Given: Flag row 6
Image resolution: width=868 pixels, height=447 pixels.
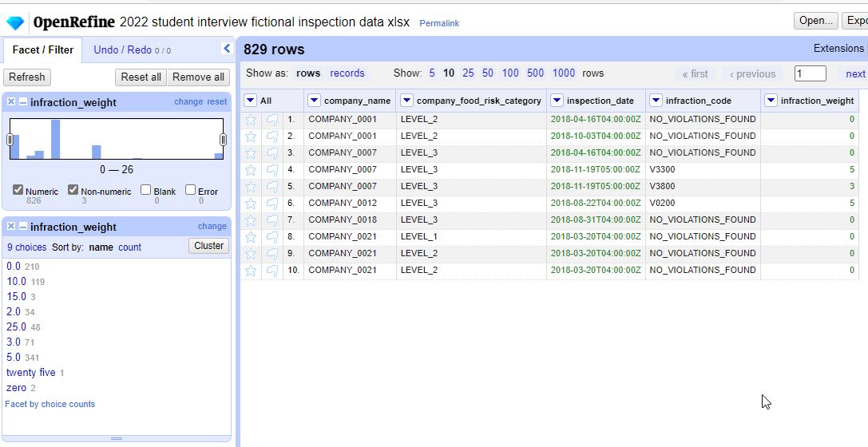Looking at the screenshot, I should coord(271,203).
